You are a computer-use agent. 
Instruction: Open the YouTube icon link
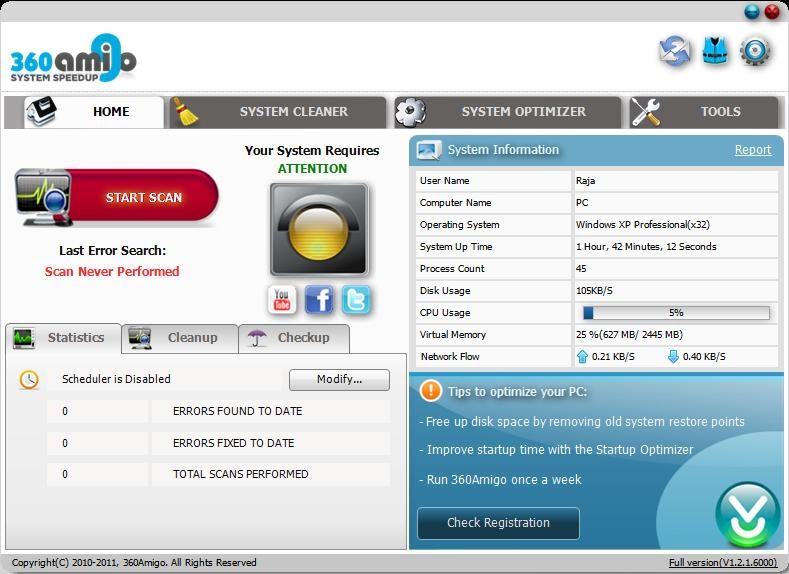click(282, 300)
